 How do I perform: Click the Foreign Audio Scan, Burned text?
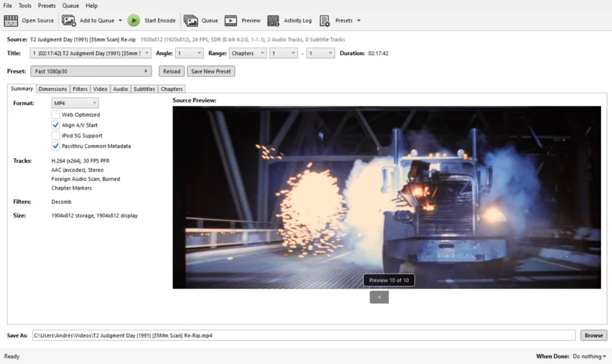(x=85, y=179)
